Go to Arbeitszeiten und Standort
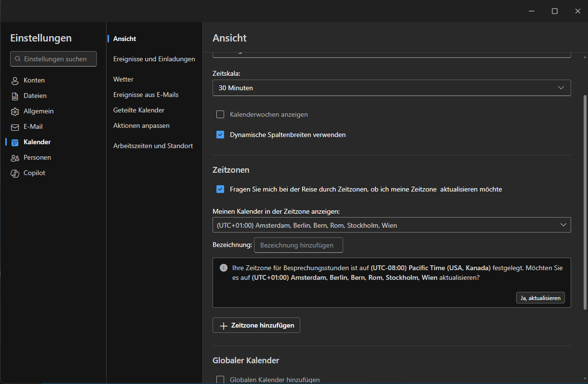 153,146
